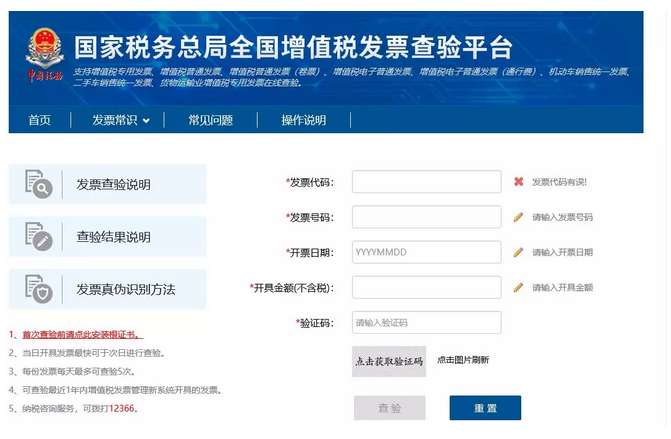Screen dimensions: 671x439
Task: Click the 12366 hotline number
Action: point(122,409)
